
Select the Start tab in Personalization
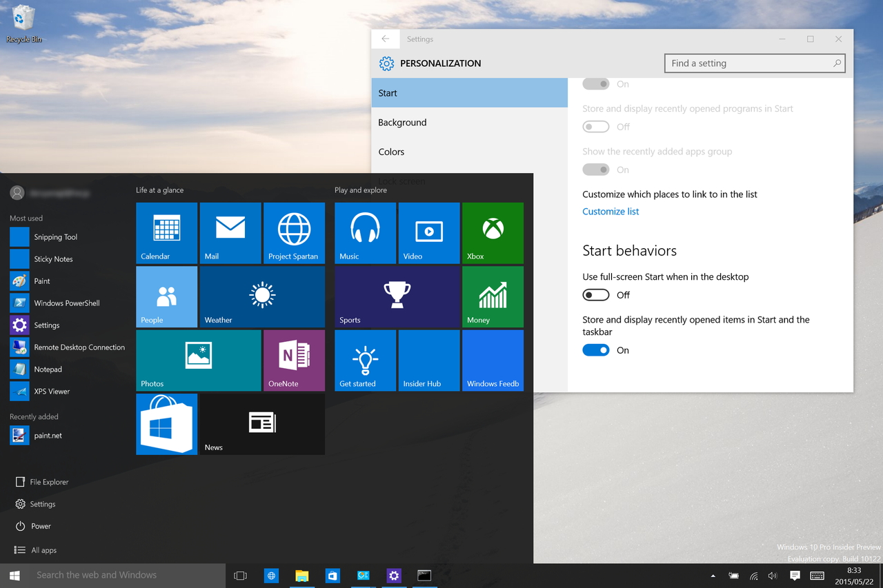470,93
